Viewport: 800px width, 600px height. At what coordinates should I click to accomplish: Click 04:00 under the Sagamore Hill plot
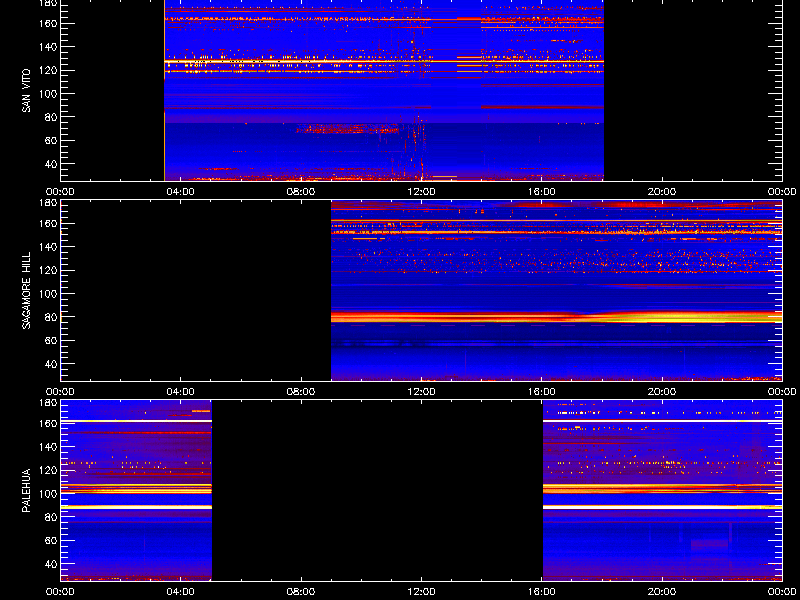pyautogui.click(x=181, y=392)
